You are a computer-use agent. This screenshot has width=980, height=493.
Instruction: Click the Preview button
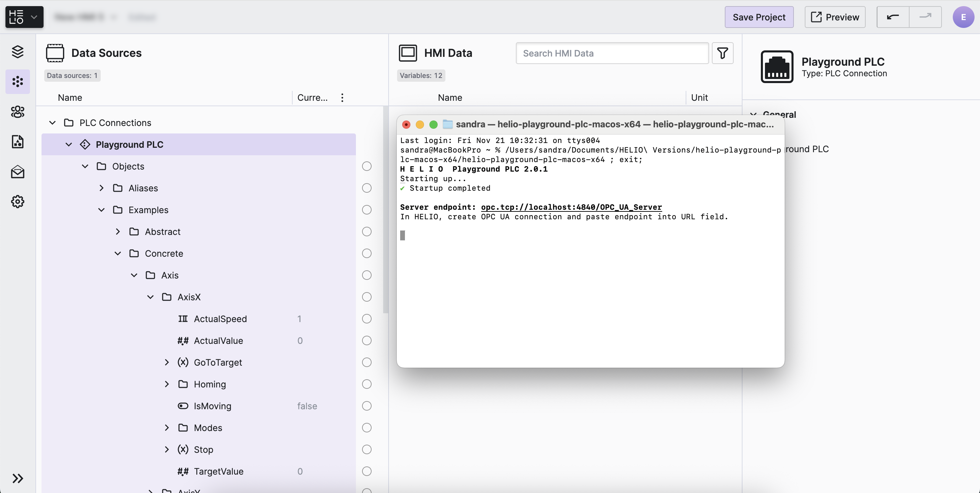[x=835, y=17]
